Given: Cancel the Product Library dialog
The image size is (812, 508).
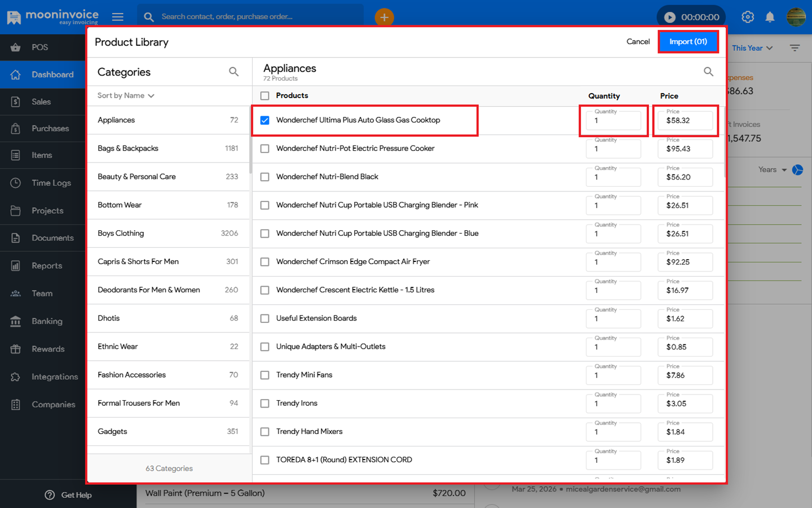Looking at the screenshot, I should click(638, 42).
